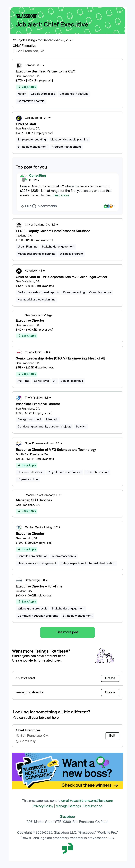Click the See more jobs button

pos(67,632)
